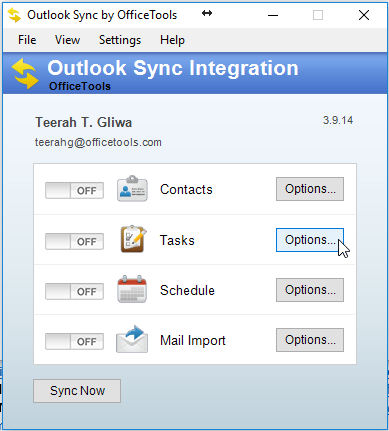Click the Contacts label
This screenshot has height=431, width=389.
click(x=186, y=189)
